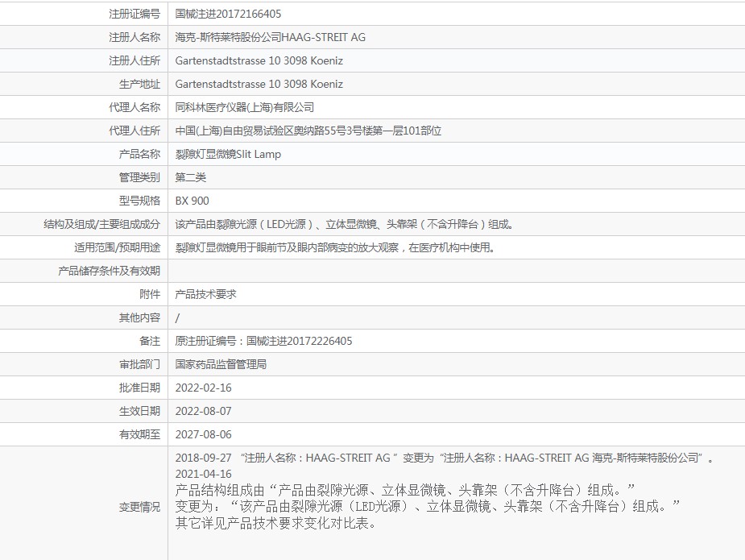Select approval date 2022-02-16

(203, 388)
